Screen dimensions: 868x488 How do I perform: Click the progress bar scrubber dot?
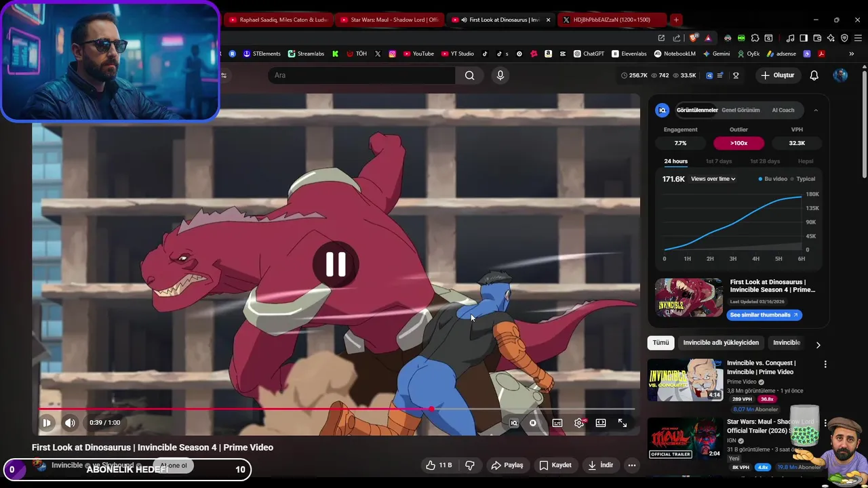point(431,409)
